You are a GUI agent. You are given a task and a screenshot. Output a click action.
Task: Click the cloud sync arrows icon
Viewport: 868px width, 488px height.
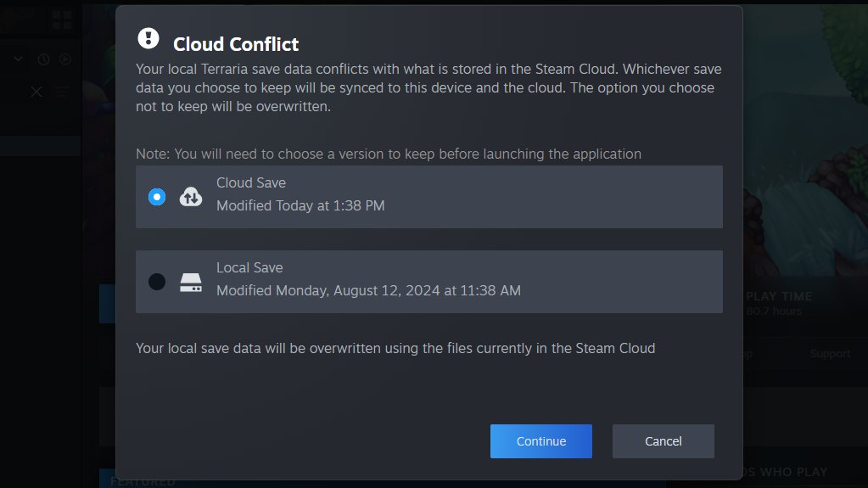[x=191, y=197]
